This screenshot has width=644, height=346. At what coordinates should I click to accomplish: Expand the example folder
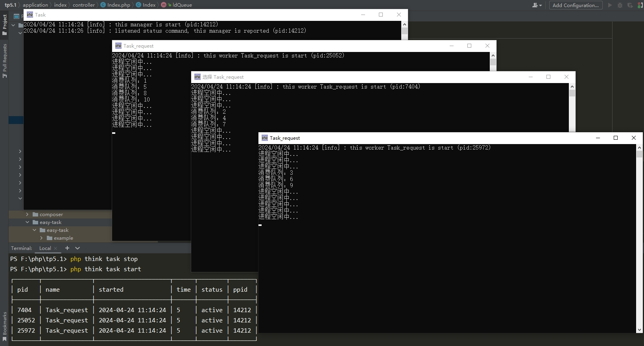tap(41, 238)
